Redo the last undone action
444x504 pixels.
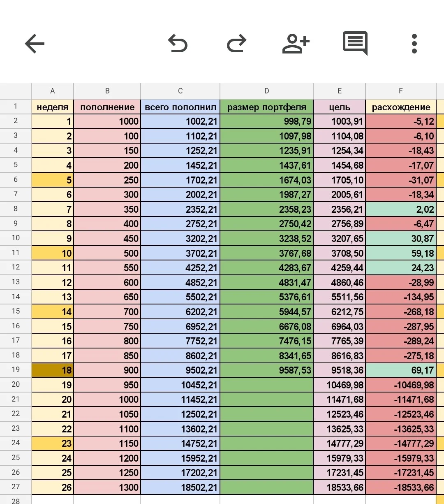coord(237,44)
